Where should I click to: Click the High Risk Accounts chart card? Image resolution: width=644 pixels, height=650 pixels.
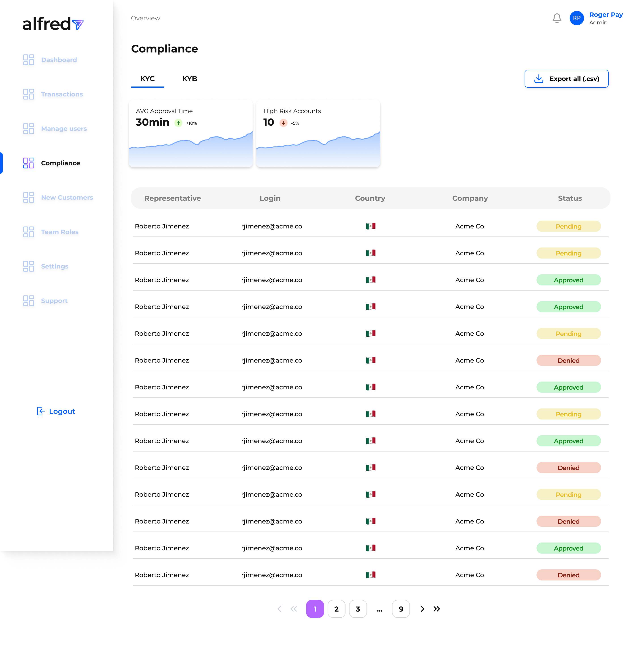318,134
